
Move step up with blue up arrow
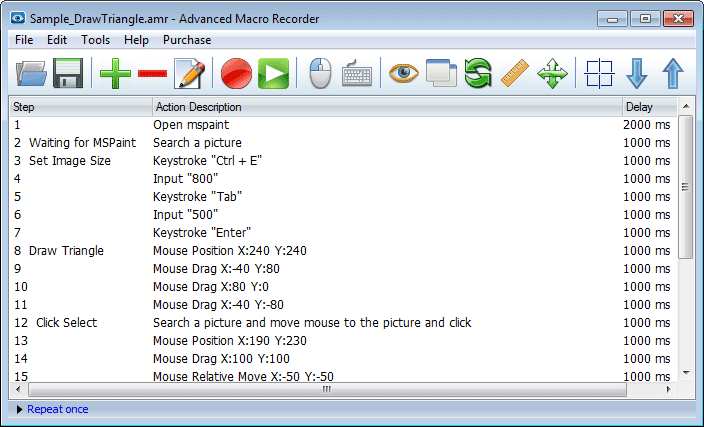[x=673, y=73]
